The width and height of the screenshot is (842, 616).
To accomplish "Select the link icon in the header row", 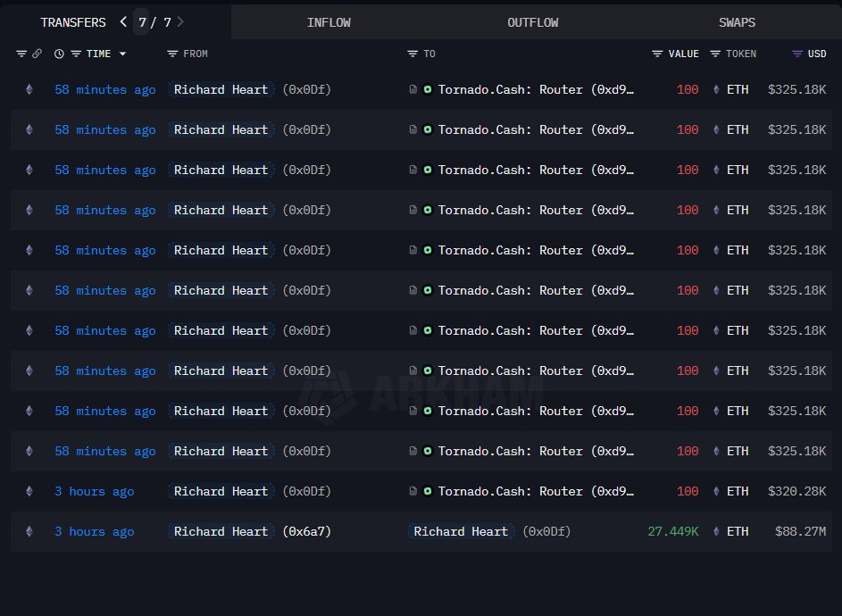I will (x=37, y=54).
